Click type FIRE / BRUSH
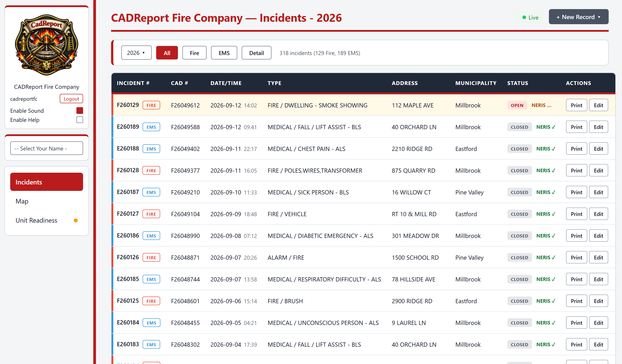 click(285, 301)
